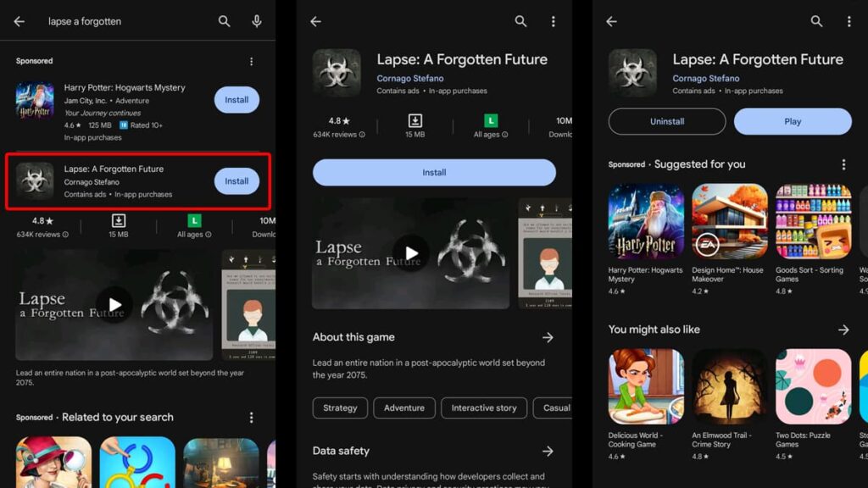The image size is (868, 488).
Task: Tap the microphone voice search icon
Action: pyautogui.click(x=256, y=21)
